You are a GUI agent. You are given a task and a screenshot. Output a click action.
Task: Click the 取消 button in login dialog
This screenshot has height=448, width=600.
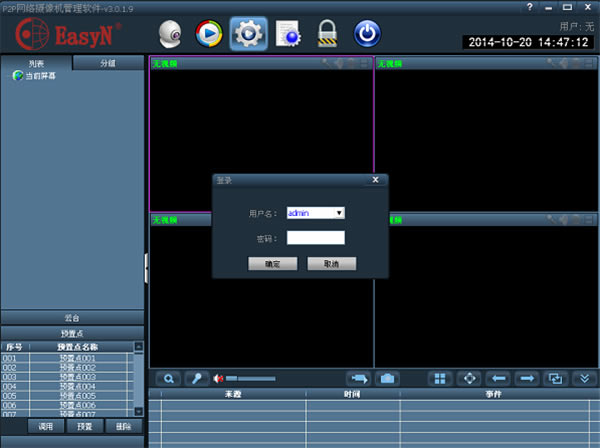coord(331,264)
